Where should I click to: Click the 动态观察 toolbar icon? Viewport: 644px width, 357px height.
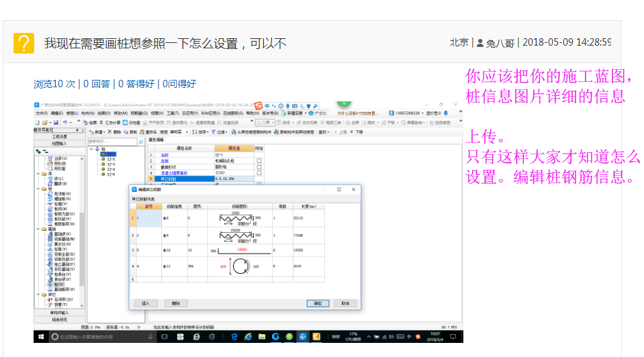299,123
